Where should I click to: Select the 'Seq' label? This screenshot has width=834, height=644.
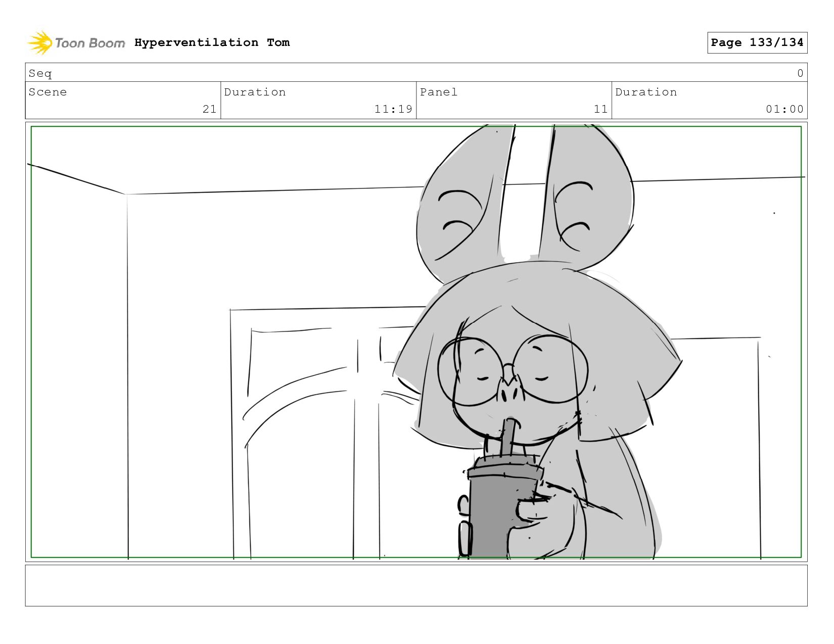click(40, 73)
